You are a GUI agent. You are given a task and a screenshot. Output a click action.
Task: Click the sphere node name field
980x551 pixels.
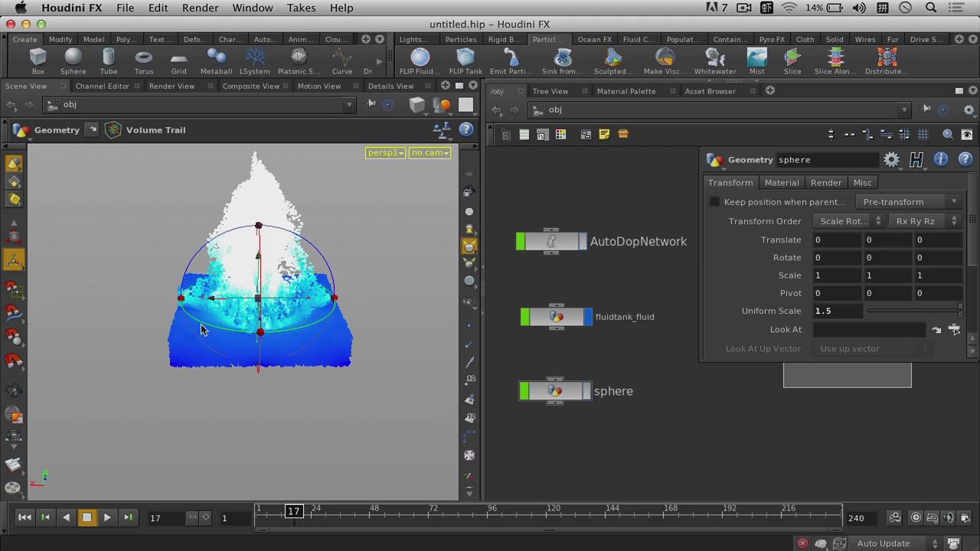tap(827, 159)
